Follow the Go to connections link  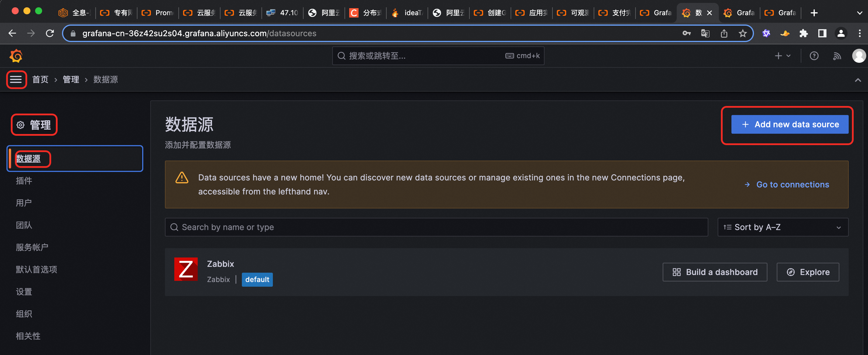[792, 185]
